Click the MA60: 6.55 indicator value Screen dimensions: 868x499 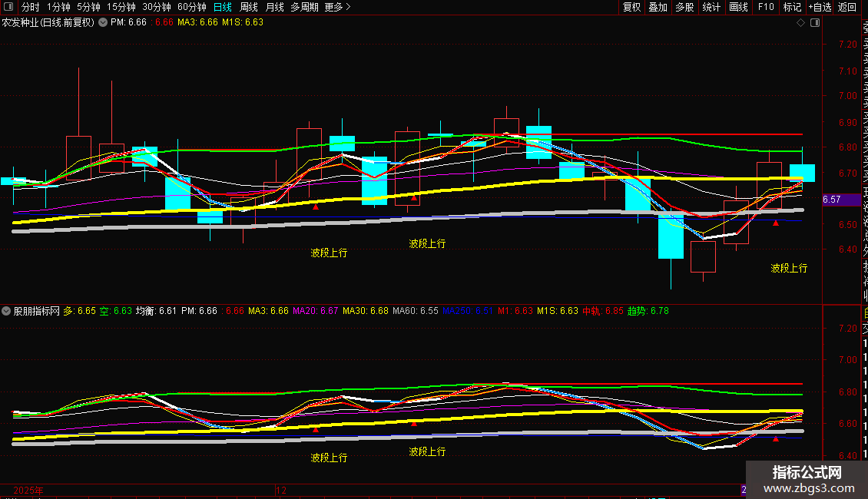point(415,311)
